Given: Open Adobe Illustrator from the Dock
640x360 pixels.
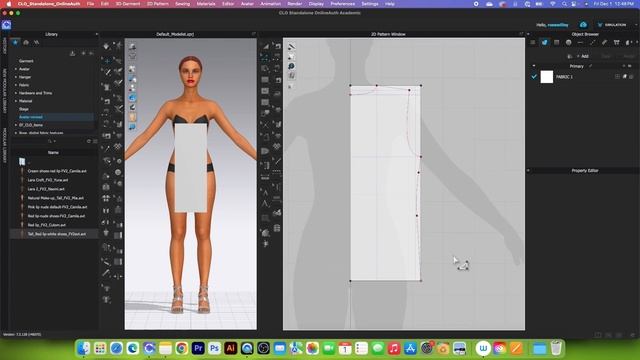Looking at the screenshot, I should [231, 348].
